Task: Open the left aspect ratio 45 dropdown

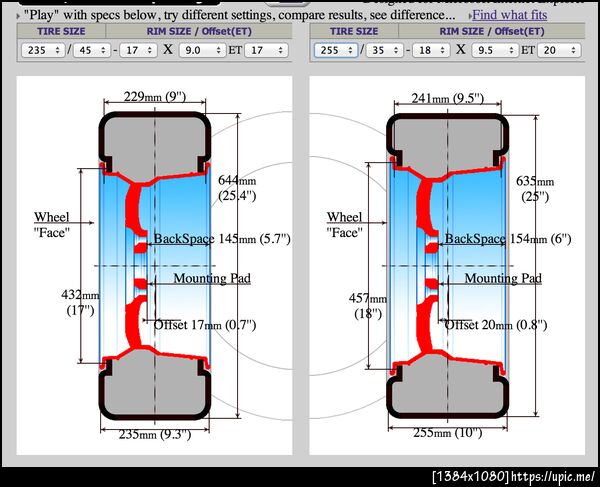Action: (x=92, y=50)
